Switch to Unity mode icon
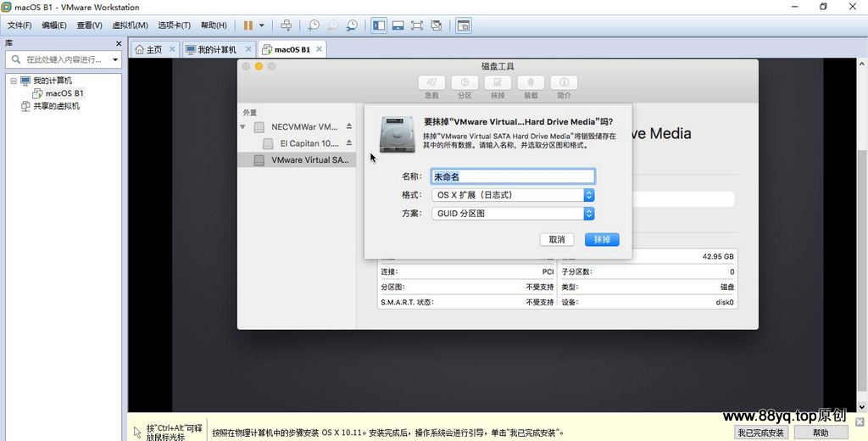The image size is (868, 441). pos(437,25)
